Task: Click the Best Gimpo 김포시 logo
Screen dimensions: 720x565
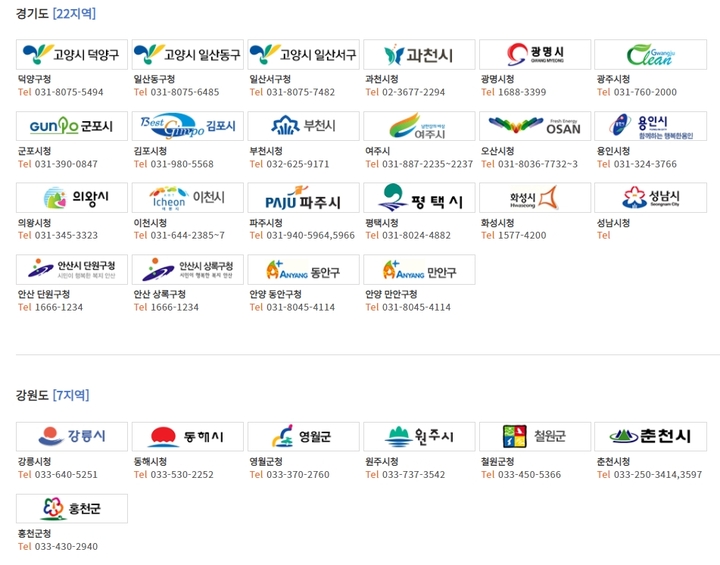Action: (x=188, y=126)
